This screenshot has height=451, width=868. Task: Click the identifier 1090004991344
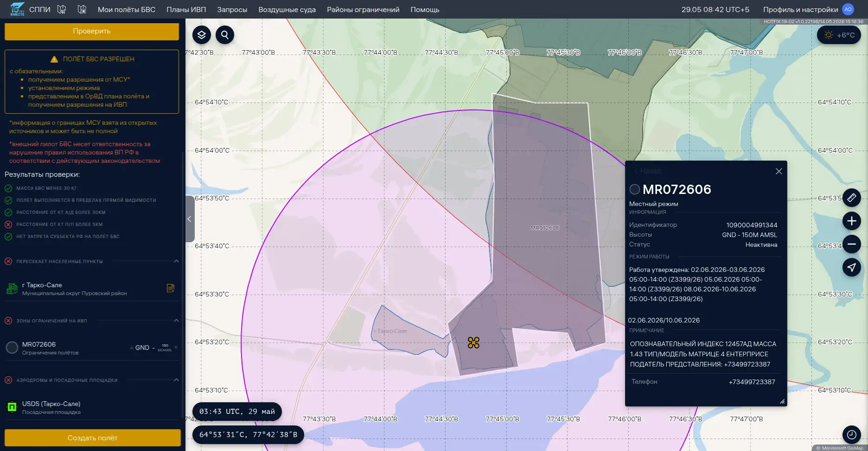[752, 225]
